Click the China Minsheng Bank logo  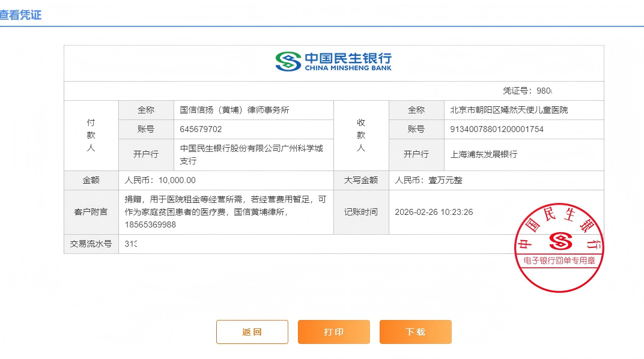[x=333, y=62]
